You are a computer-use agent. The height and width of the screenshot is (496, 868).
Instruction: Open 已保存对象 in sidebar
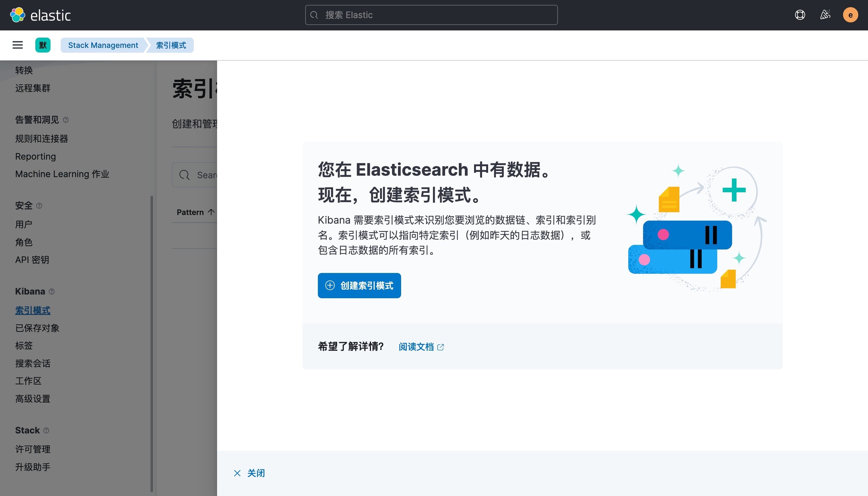[37, 328]
